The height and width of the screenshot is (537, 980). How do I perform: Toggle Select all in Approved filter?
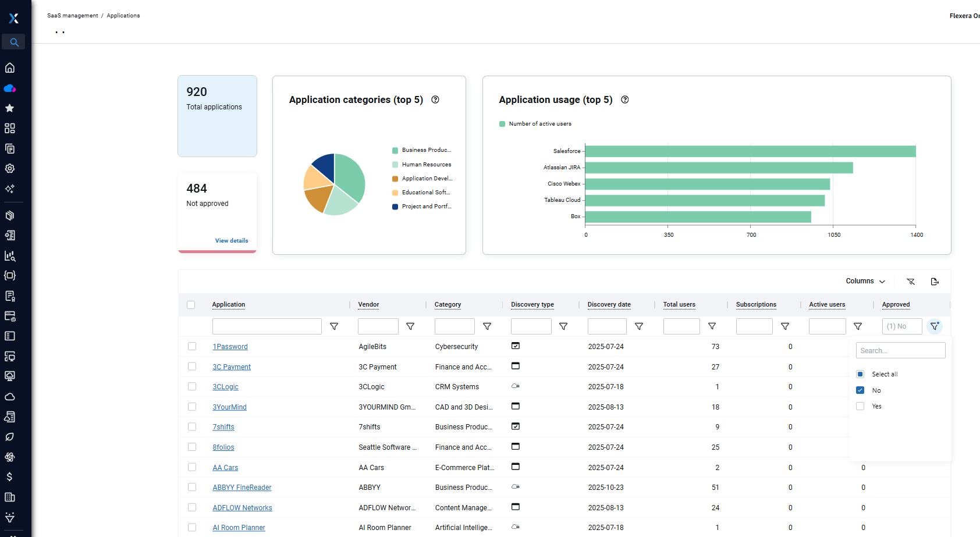[x=860, y=374]
